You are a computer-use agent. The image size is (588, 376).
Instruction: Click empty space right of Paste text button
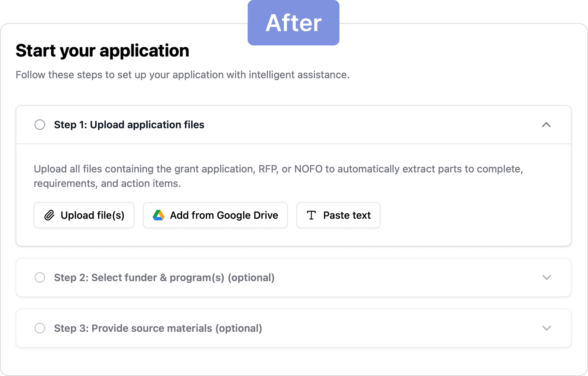point(464,215)
